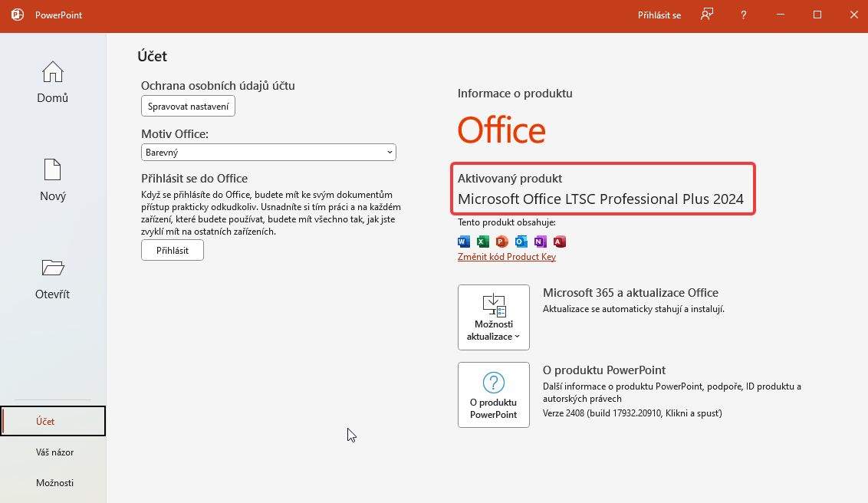Click Přihlásit se in the title bar
This screenshot has height=503, width=868.
[x=659, y=15]
